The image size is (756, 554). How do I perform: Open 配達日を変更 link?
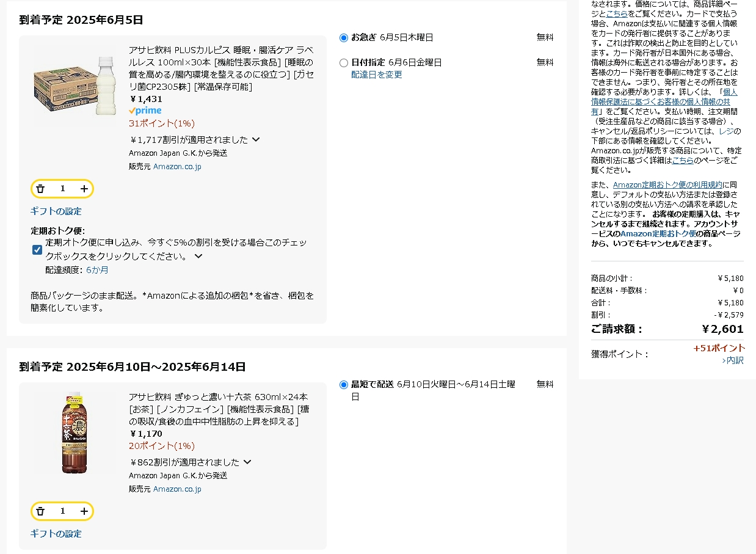coord(377,75)
